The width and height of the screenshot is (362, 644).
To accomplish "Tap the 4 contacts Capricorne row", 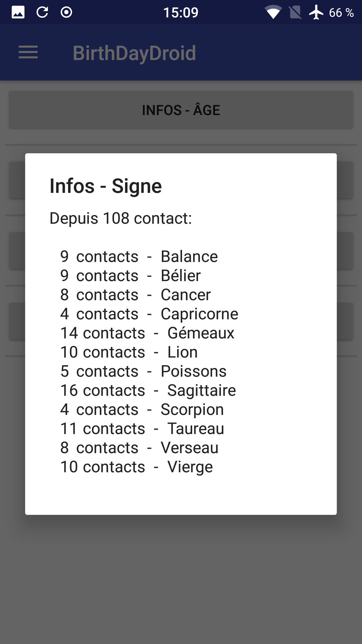I will pos(149,314).
